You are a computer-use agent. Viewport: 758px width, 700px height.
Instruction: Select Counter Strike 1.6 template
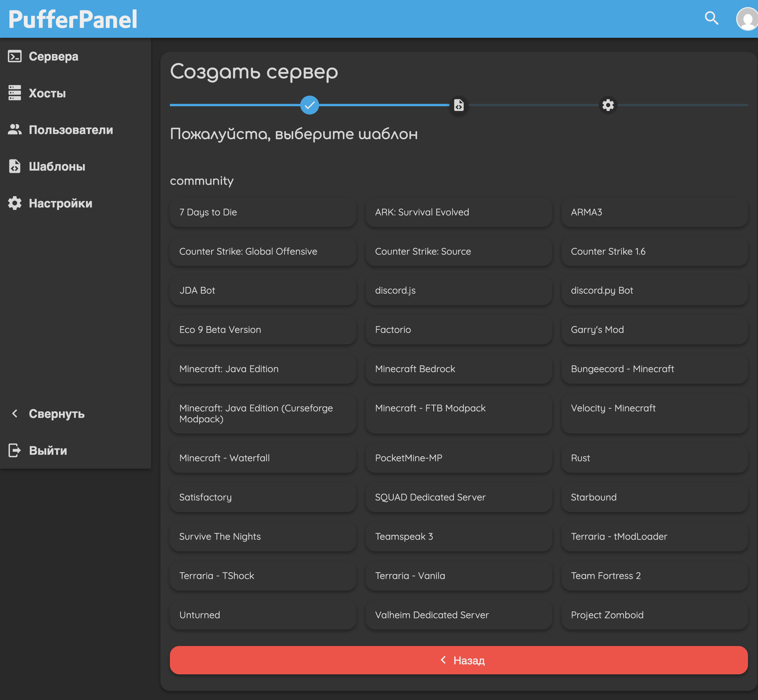click(654, 251)
